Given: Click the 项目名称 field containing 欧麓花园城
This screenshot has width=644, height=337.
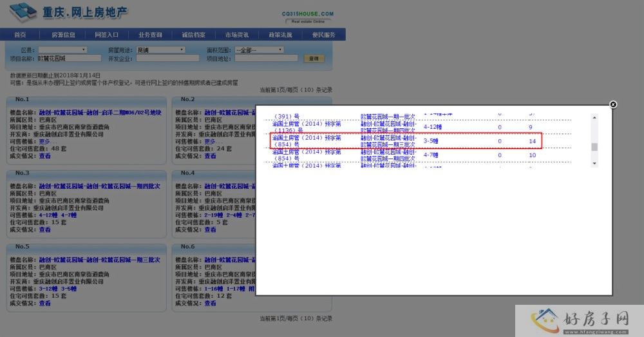Looking at the screenshot, I should click(64, 58).
